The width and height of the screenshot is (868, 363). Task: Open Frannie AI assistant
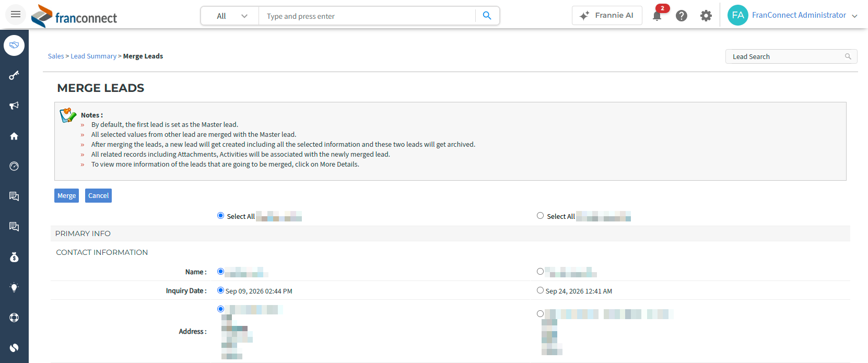coord(607,16)
